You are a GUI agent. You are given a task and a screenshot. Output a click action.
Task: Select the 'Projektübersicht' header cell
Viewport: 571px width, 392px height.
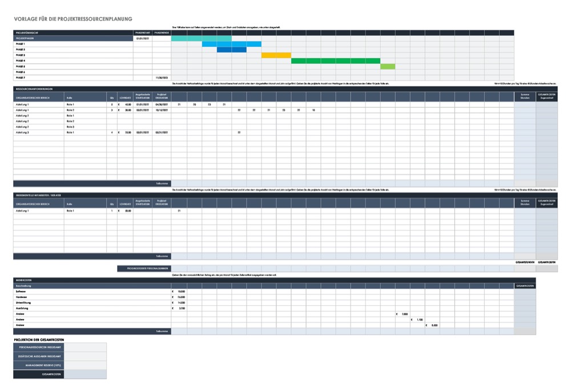click(73, 33)
